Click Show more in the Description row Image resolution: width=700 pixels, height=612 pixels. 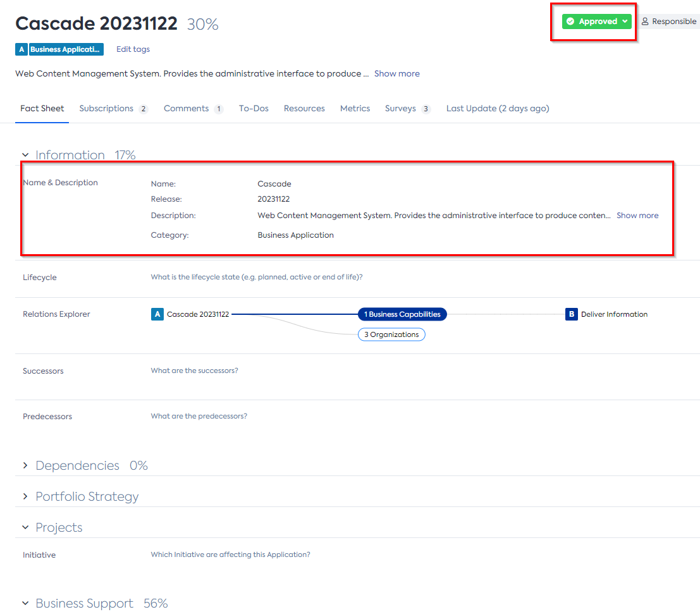click(x=637, y=216)
